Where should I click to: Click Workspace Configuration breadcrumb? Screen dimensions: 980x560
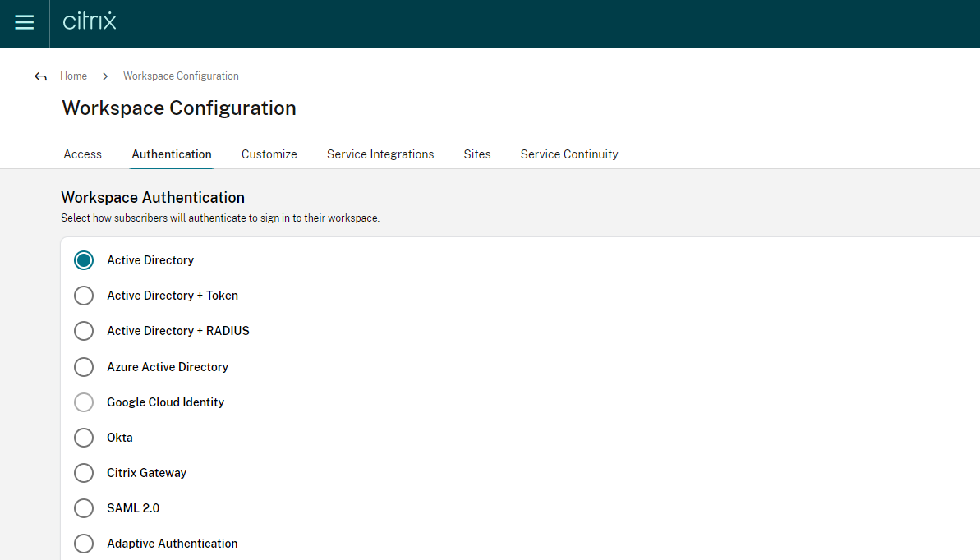click(x=181, y=76)
